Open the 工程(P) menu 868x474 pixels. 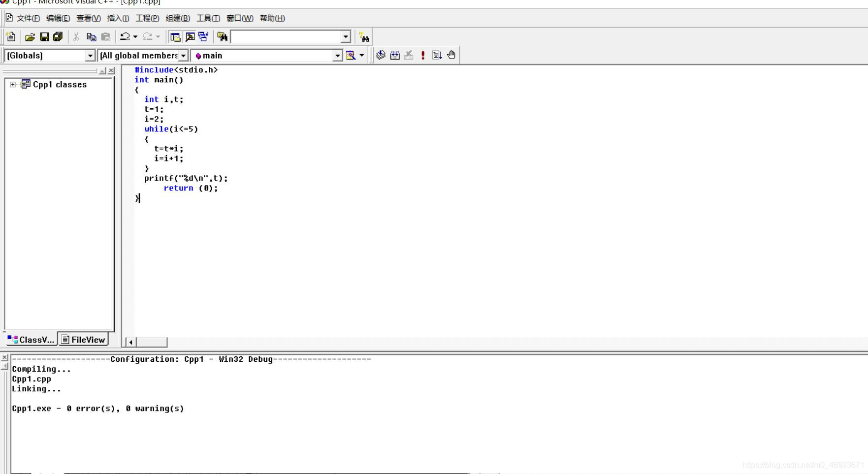point(147,18)
